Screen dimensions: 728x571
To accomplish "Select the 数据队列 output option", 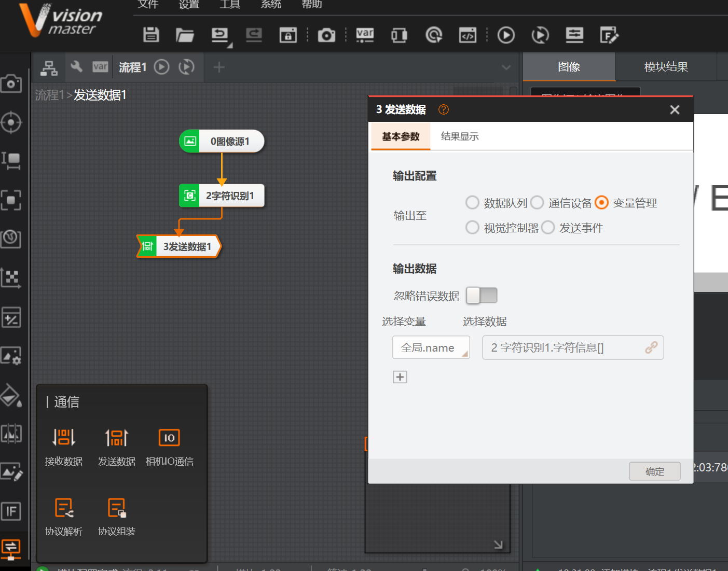I will (x=472, y=202).
